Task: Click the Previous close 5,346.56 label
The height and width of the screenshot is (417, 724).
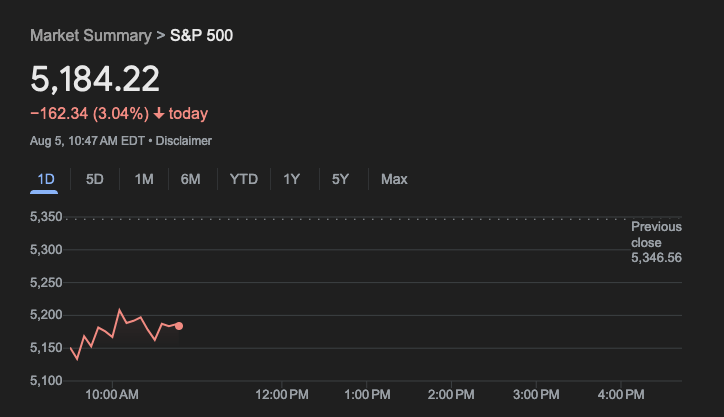Action: click(656, 242)
